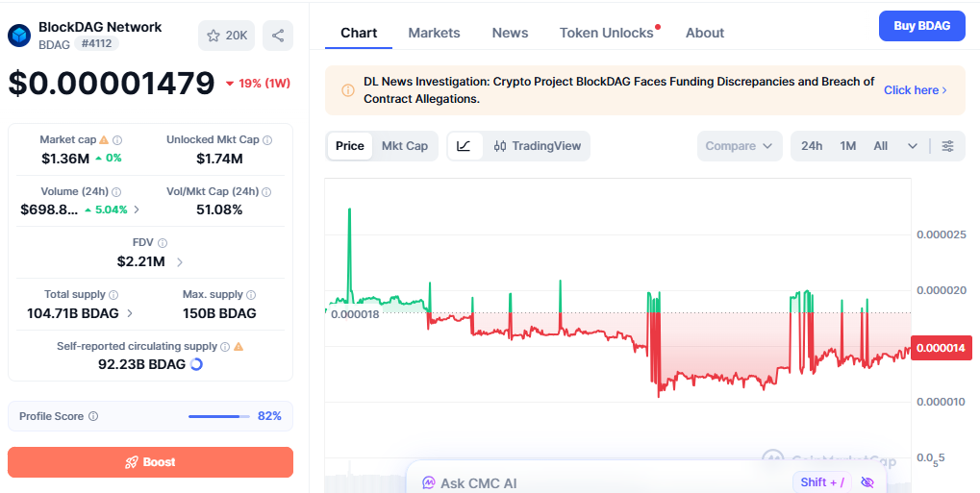Click warning triangle beside Market cap
980x493 pixels.
[104, 140]
